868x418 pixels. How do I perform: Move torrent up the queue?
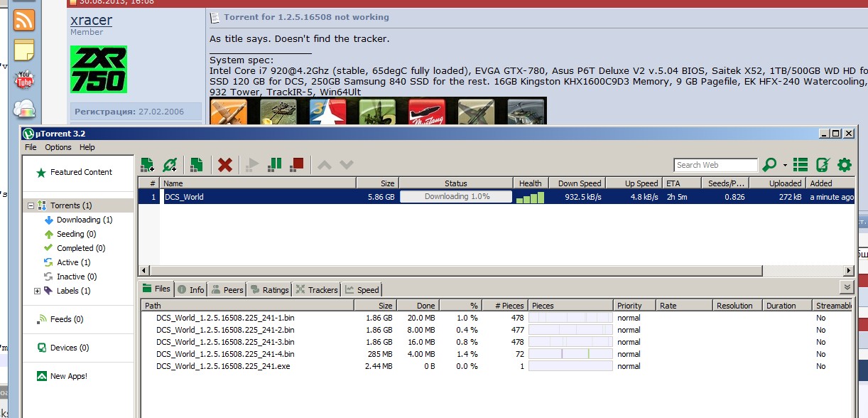(x=324, y=165)
